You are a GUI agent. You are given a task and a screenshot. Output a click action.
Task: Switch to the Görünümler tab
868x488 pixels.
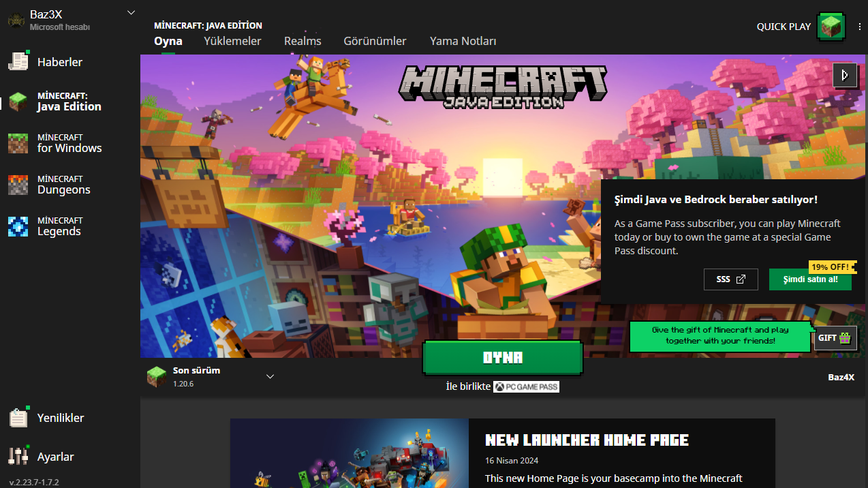375,41
